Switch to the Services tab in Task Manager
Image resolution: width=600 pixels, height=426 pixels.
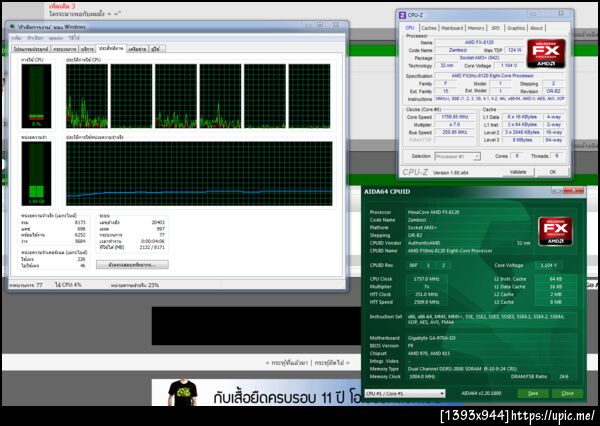(x=87, y=49)
